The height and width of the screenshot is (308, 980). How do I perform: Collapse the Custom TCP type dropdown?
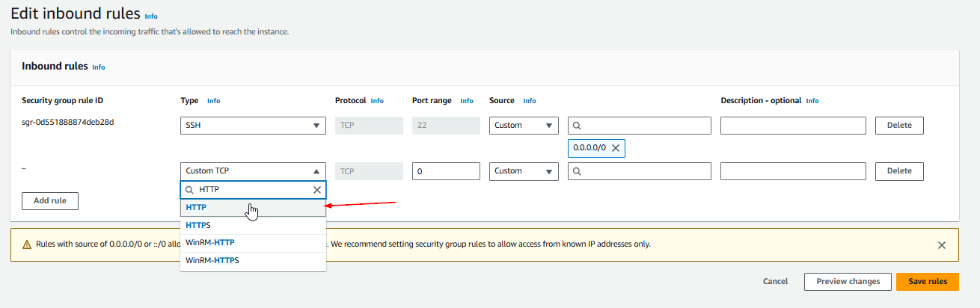pos(253,171)
